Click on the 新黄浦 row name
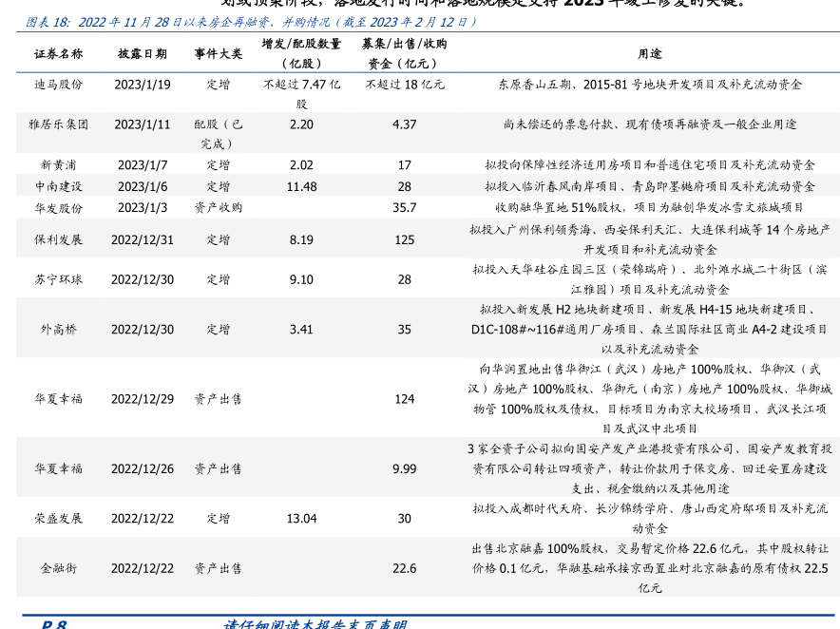The width and height of the screenshot is (840, 629). 58,165
